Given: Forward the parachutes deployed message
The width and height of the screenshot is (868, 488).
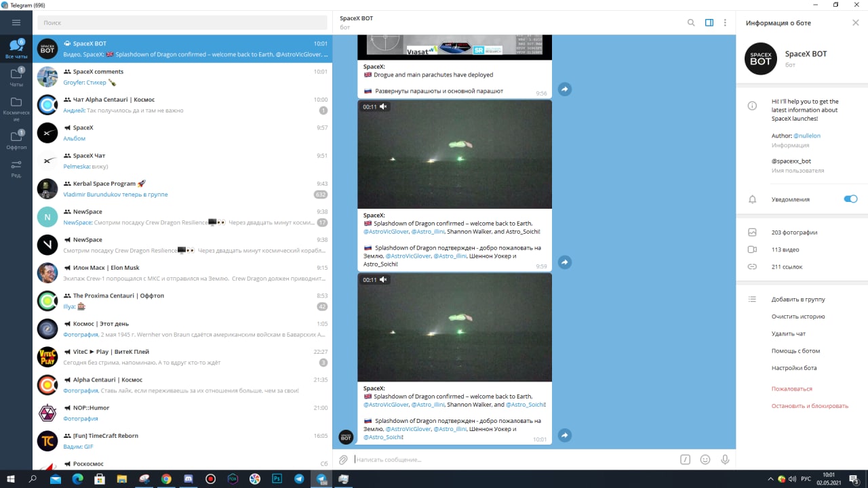Looking at the screenshot, I should tap(564, 89).
